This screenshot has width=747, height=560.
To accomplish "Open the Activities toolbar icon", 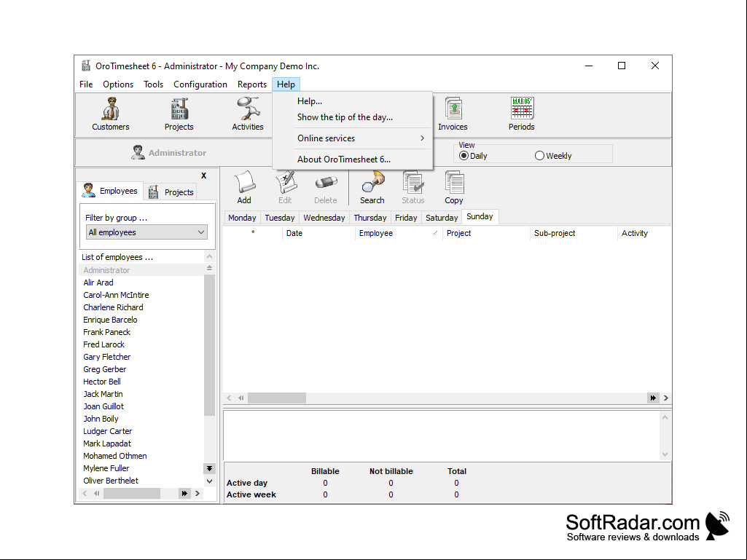I will click(x=248, y=114).
